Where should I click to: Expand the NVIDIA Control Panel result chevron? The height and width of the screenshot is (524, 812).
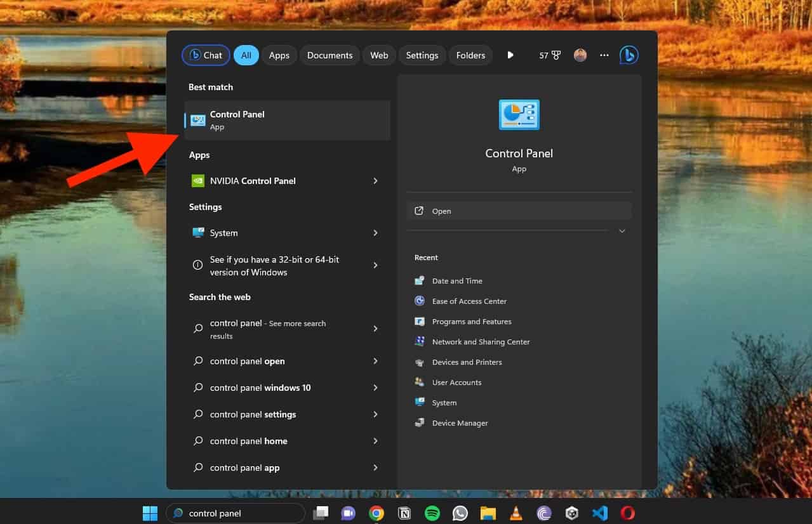click(375, 181)
